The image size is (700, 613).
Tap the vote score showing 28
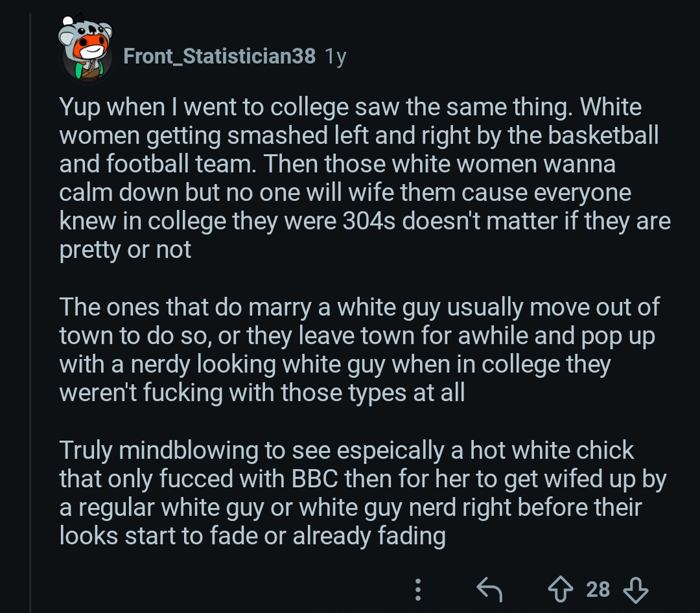tap(598, 588)
